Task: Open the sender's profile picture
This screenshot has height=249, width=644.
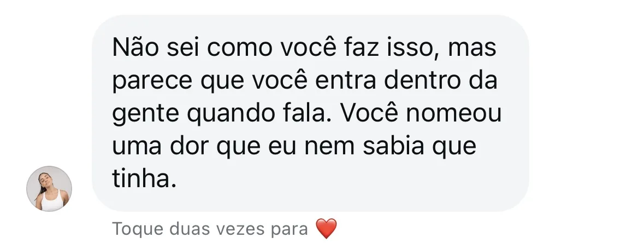Action: [49, 188]
